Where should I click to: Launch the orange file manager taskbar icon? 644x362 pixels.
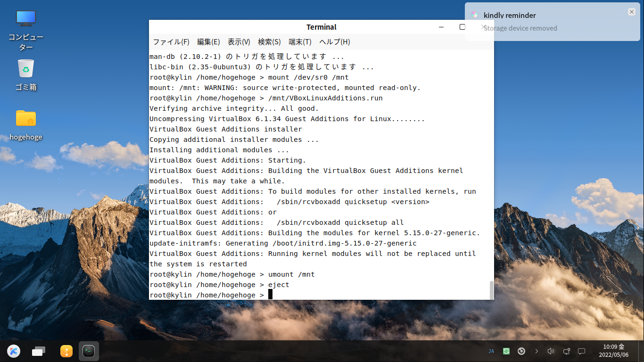click(x=66, y=351)
